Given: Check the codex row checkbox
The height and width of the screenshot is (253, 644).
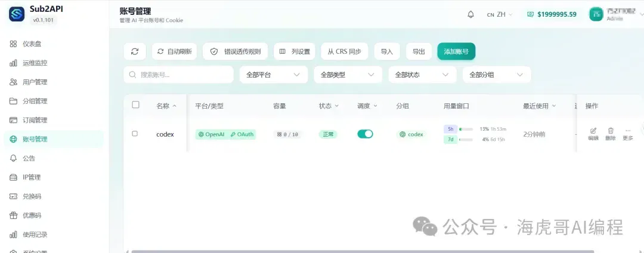Looking at the screenshot, I should 135,134.
